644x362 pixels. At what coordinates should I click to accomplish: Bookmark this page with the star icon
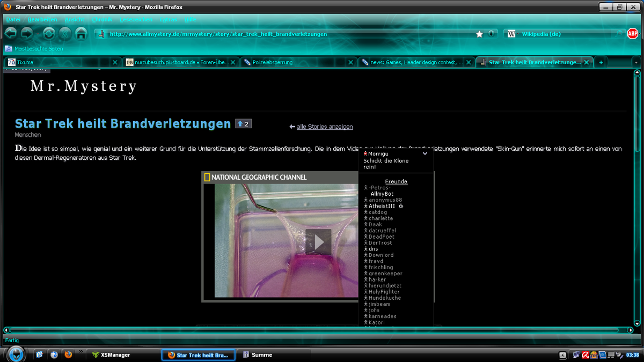(479, 34)
